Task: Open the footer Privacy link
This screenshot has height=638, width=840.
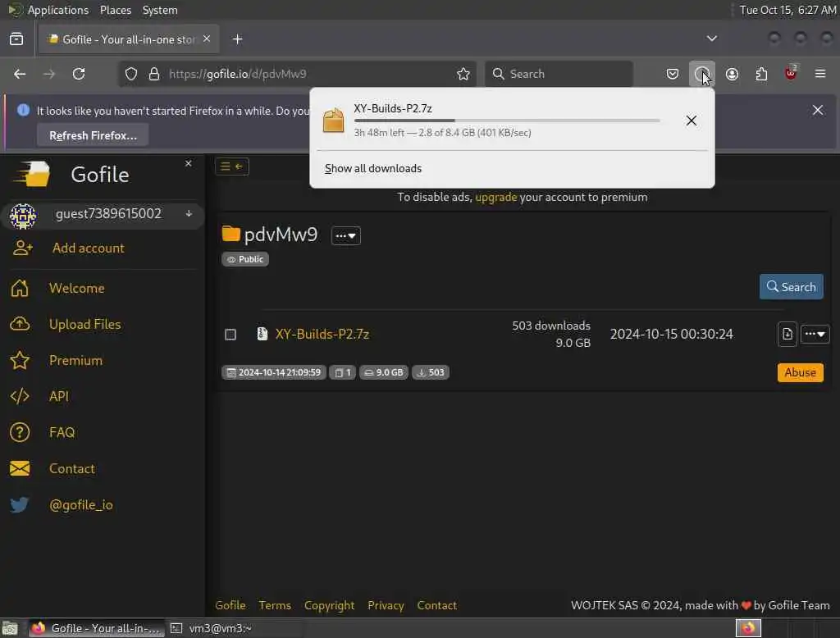Action: click(386, 605)
